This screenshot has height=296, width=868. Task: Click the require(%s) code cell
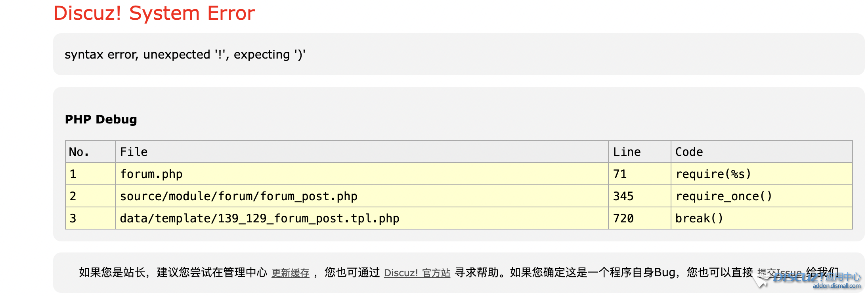(713, 174)
